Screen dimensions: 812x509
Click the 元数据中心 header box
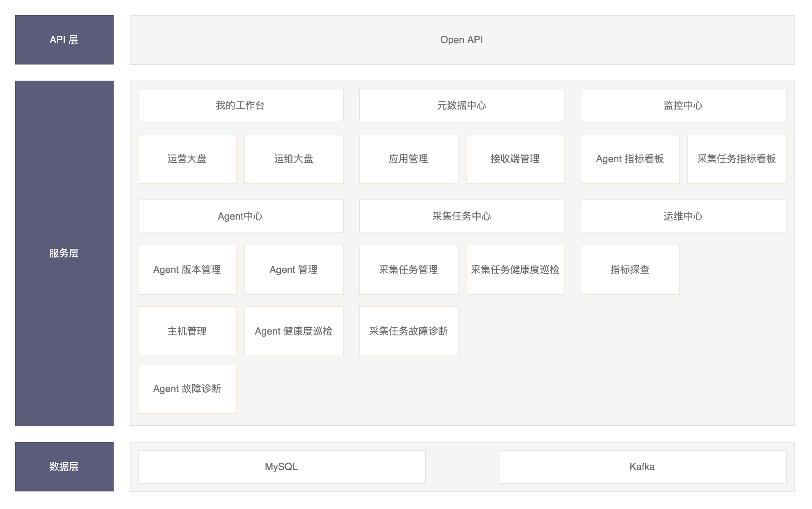click(x=462, y=105)
